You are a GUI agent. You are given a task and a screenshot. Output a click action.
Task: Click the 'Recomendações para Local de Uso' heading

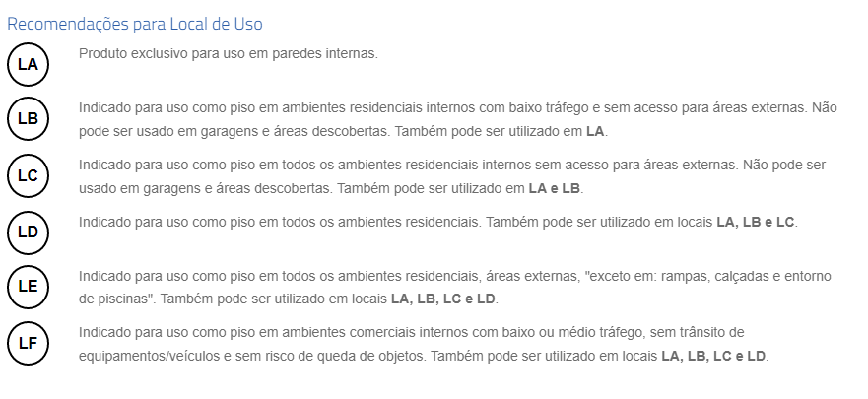pyautogui.click(x=135, y=23)
